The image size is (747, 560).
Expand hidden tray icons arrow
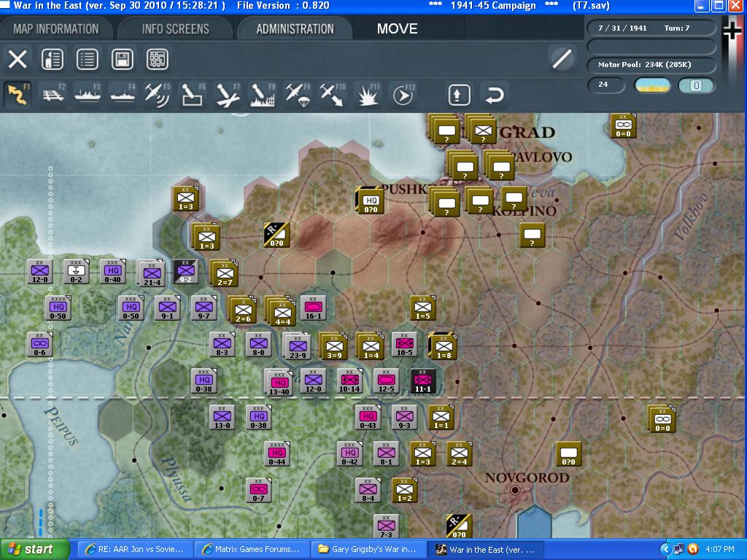[665, 550]
